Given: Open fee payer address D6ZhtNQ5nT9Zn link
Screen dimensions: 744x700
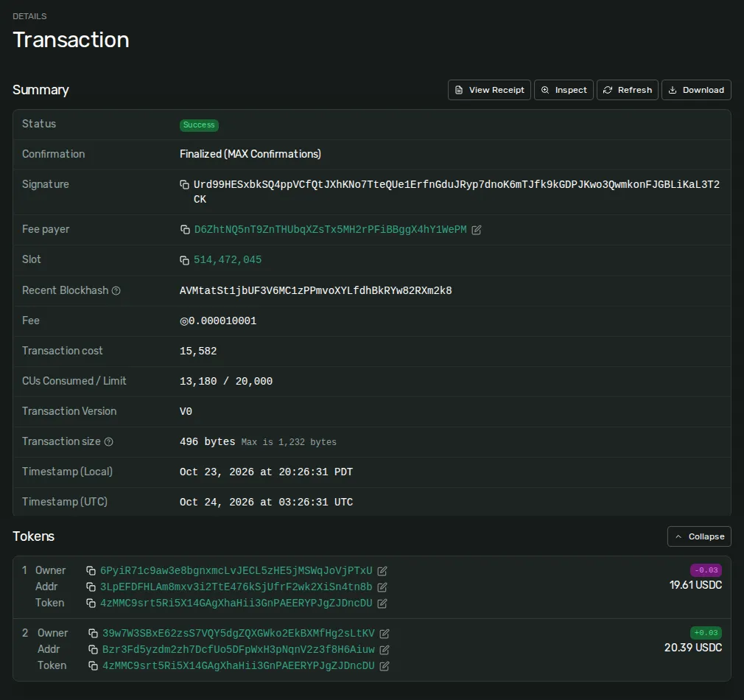Looking at the screenshot, I should coord(330,230).
